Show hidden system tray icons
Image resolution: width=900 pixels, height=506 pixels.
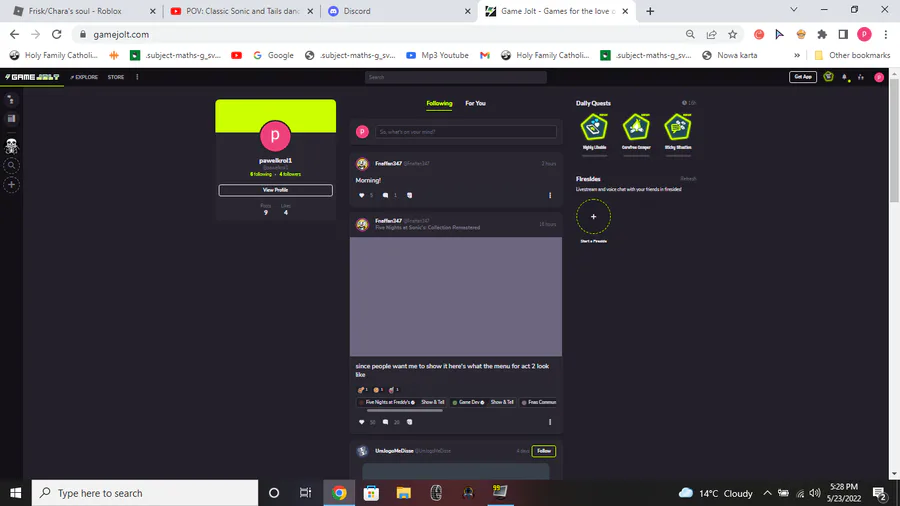click(767, 493)
